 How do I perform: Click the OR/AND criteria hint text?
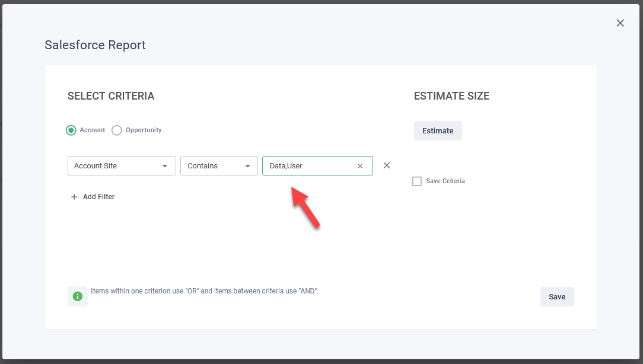click(x=205, y=291)
